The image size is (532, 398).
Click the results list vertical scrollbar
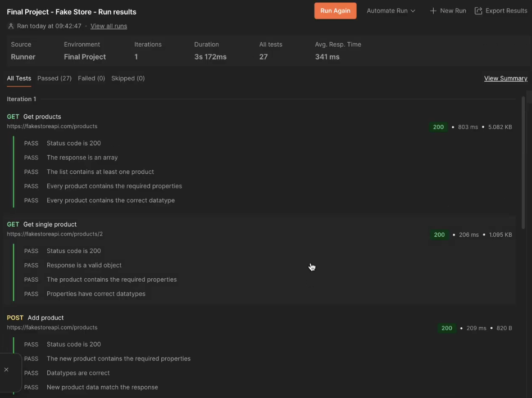point(523,162)
